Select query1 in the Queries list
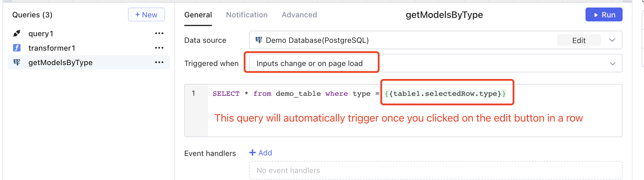 click(41, 33)
